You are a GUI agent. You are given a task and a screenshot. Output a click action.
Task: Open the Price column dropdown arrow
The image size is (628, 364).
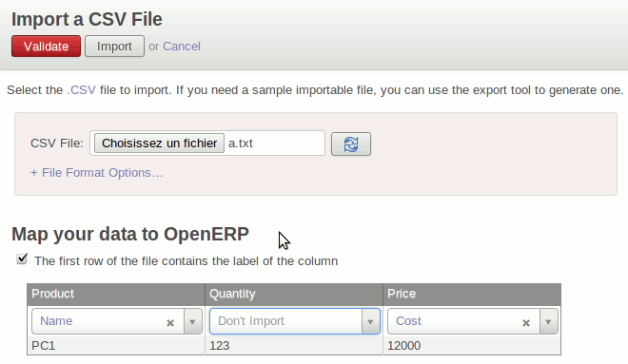(x=548, y=321)
